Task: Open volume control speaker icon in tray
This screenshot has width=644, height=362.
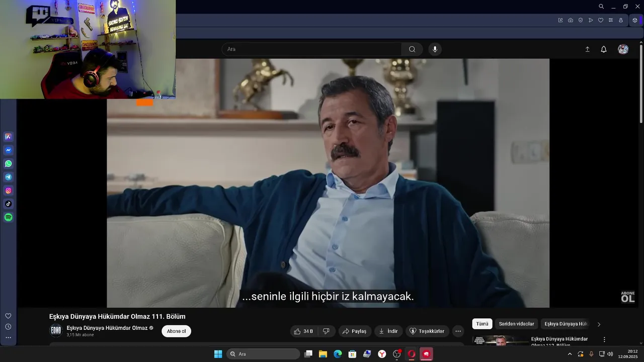Action: [x=610, y=354]
